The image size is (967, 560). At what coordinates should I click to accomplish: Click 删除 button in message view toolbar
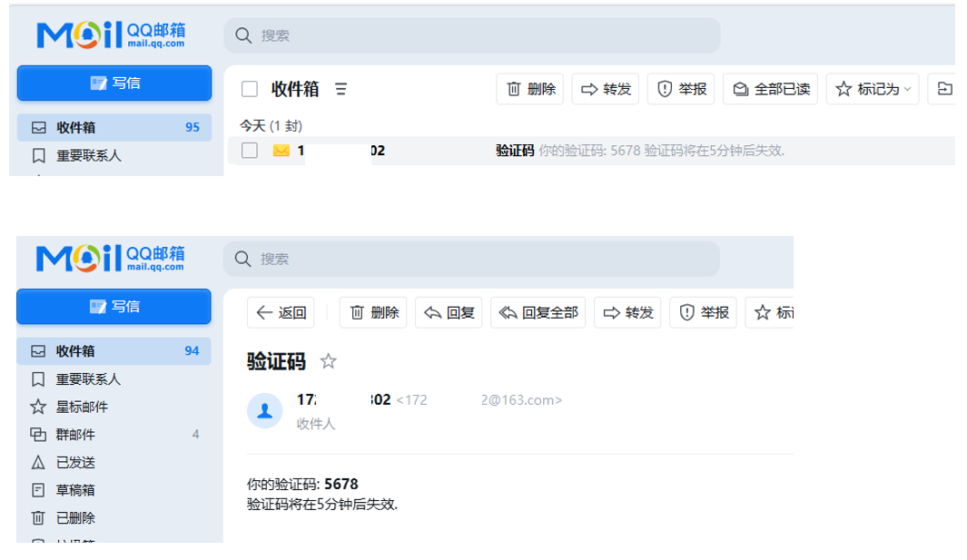374,313
